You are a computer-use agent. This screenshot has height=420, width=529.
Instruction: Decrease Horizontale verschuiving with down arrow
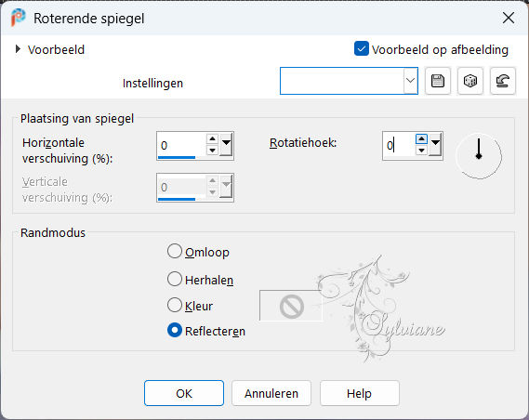[212, 150]
